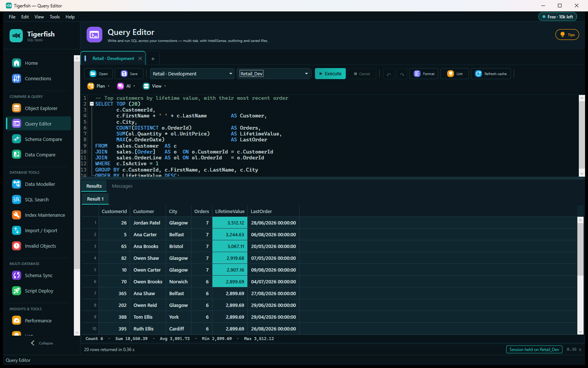Image resolution: width=588 pixels, height=368 pixels.
Task: Collapse the sidebar navigation
Action: pyautogui.click(x=42, y=343)
